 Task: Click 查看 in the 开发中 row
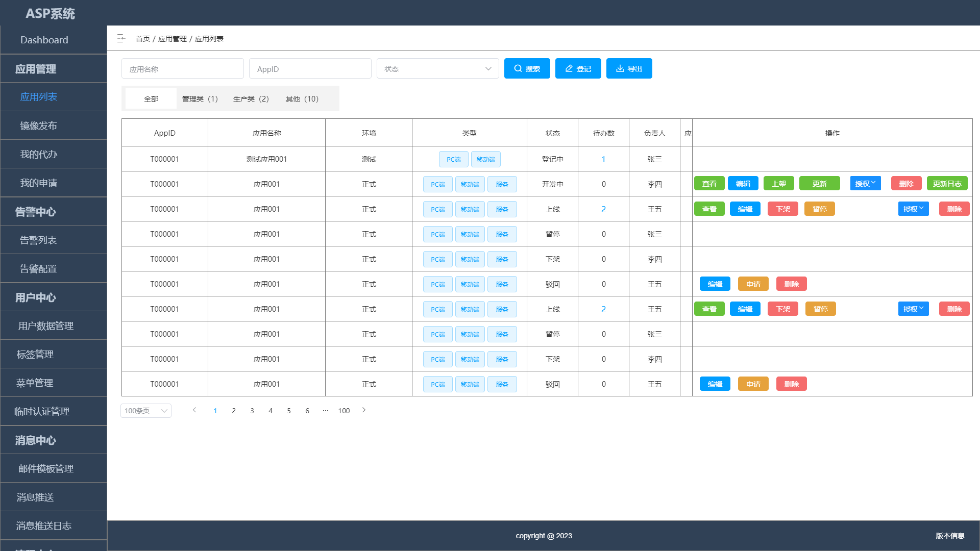709,184
